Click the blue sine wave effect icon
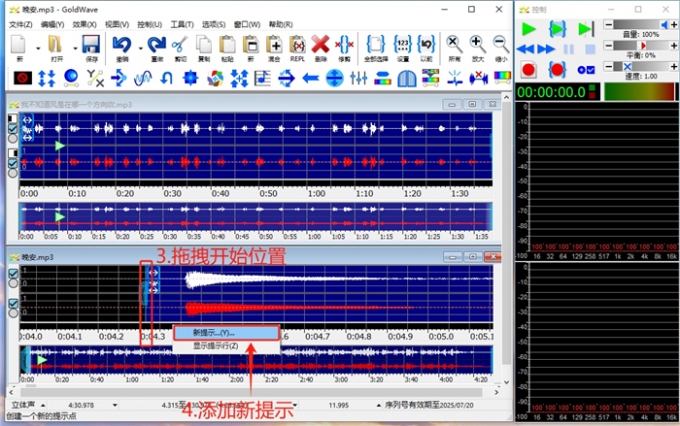Viewport: 680px width, 426px height. point(143,78)
